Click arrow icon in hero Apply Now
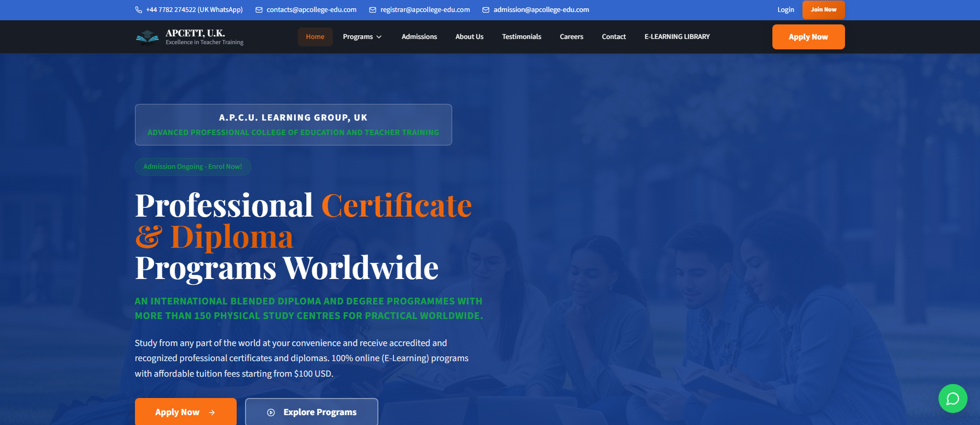This screenshot has height=425, width=980. click(x=212, y=413)
